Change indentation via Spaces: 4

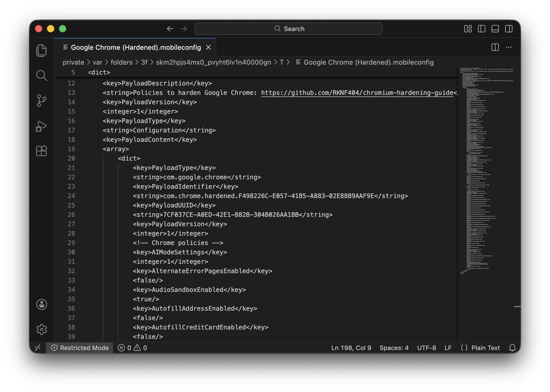click(x=394, y=348)
